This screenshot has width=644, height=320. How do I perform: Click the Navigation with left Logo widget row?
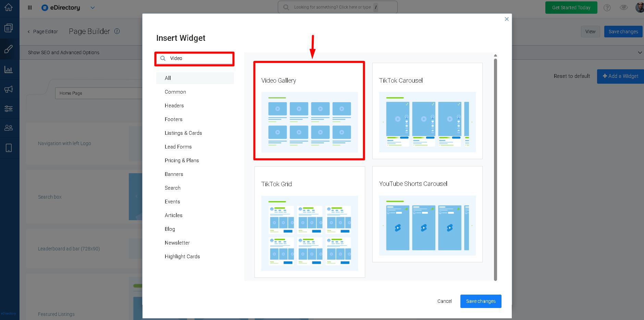84,144
